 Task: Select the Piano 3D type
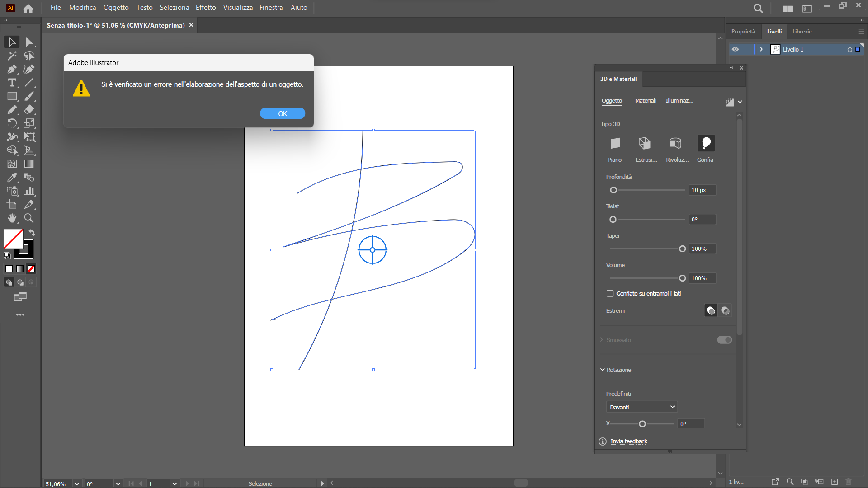click(615, 144)
